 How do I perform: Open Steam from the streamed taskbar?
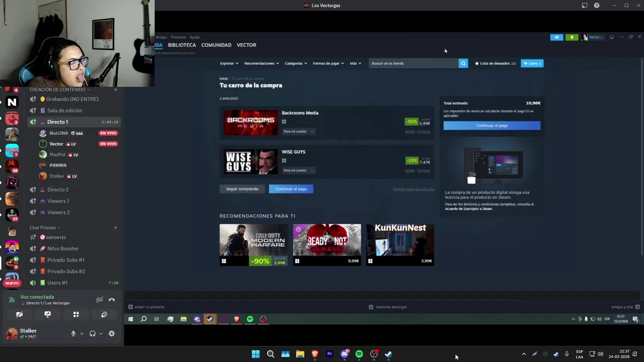210,319
